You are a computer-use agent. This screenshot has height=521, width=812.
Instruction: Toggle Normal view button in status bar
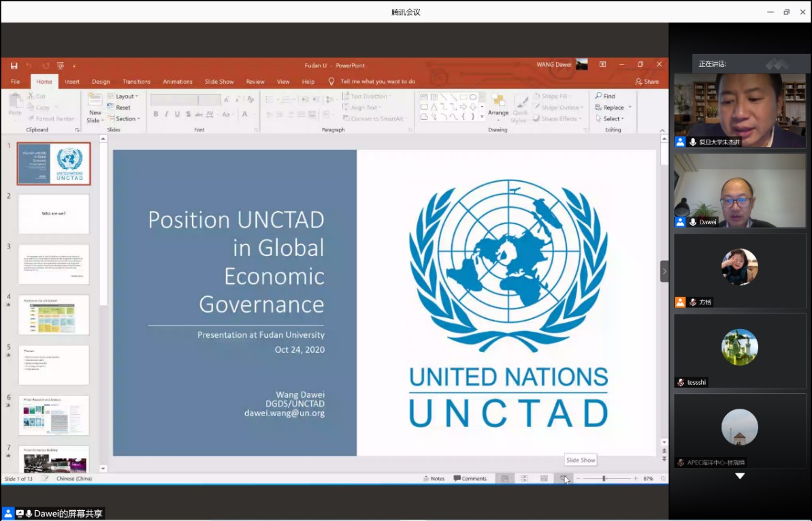click(504, 479)
